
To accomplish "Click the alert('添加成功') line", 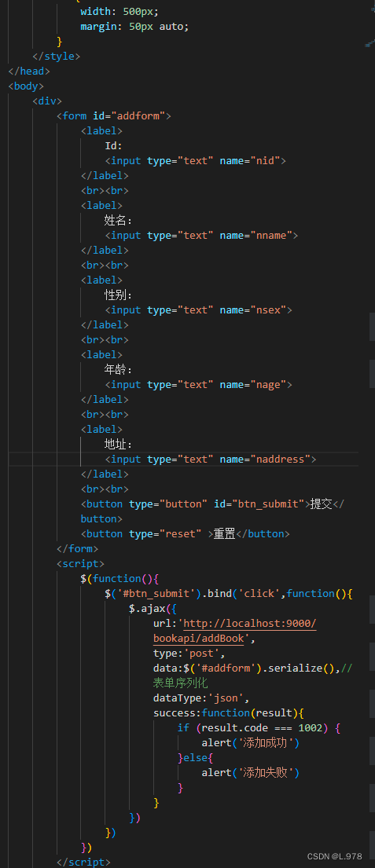I will pyautogui.click(x=250, y=743).
